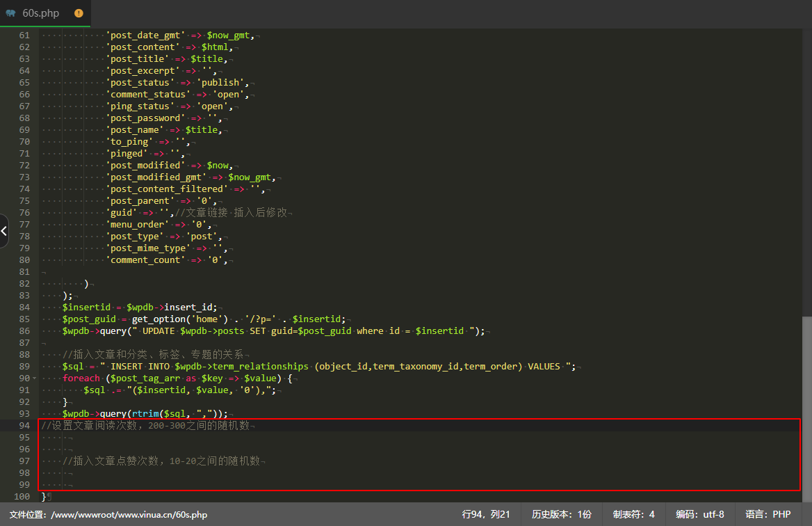Click the file path /www/wwwroot/www.vinua.cn/60s.php

[129, 515]
